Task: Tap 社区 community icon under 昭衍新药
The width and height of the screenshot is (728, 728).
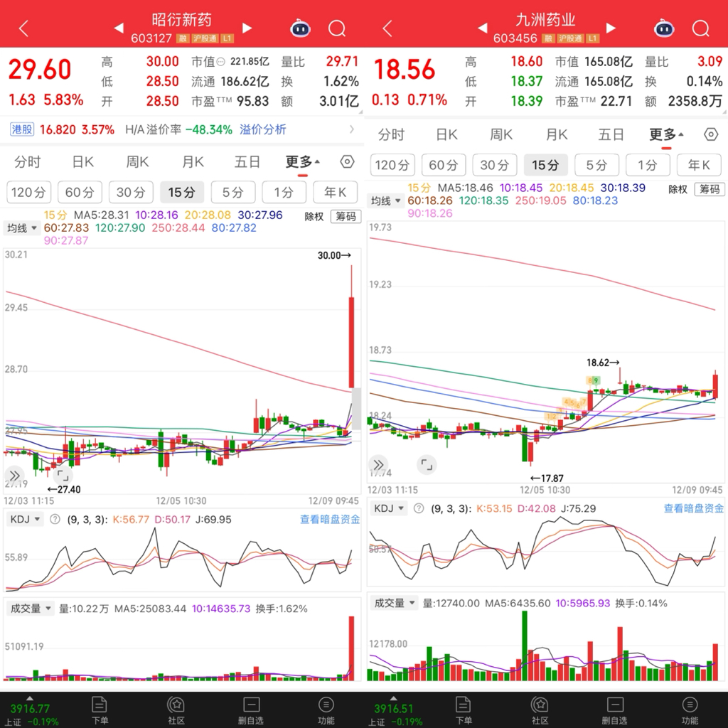Action: pyautogui.click(x=176, y=710)
